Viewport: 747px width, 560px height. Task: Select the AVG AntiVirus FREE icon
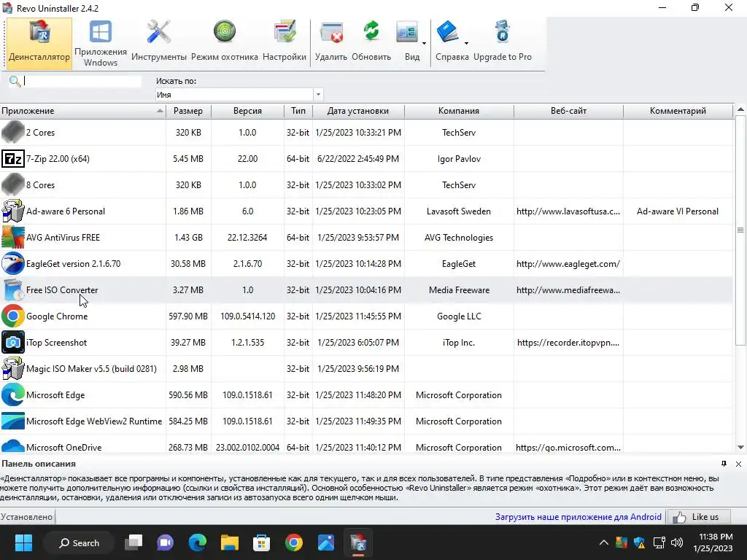point(13,237)
